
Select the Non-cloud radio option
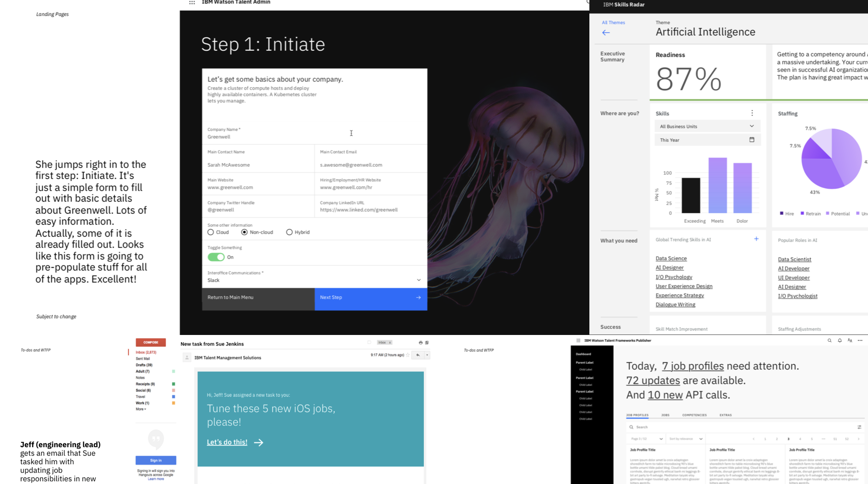245,232
